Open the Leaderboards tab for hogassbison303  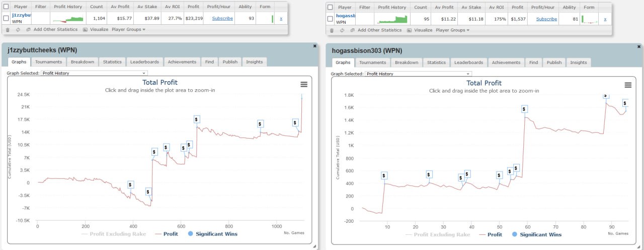[x=468, y=62]
